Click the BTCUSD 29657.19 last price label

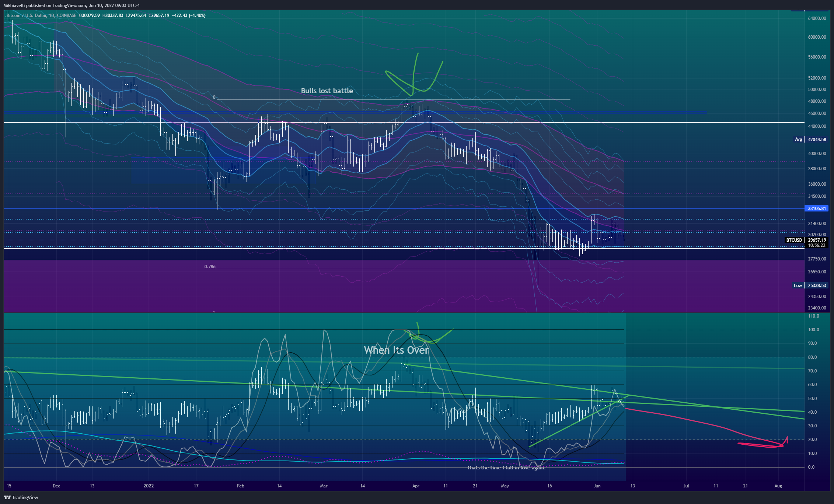[806, 240]
